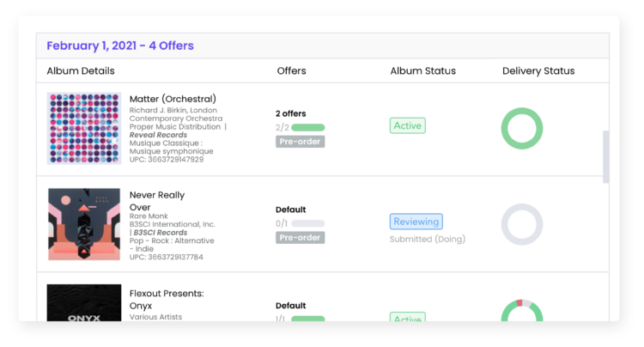Click the Delivery Status column header
The image size is (644, 347).
click(x=538, y=71)
